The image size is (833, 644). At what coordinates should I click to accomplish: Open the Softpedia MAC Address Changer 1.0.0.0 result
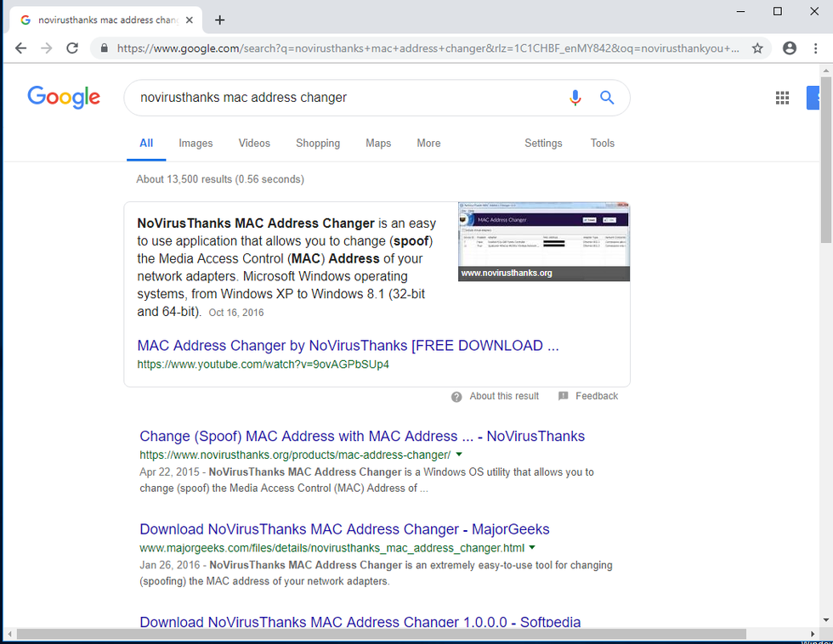coord(360,622)
